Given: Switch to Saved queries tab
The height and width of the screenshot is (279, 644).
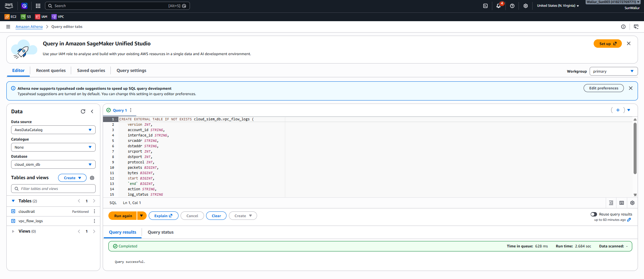Looking at the screenshot, I should click(x=91, y=70).
